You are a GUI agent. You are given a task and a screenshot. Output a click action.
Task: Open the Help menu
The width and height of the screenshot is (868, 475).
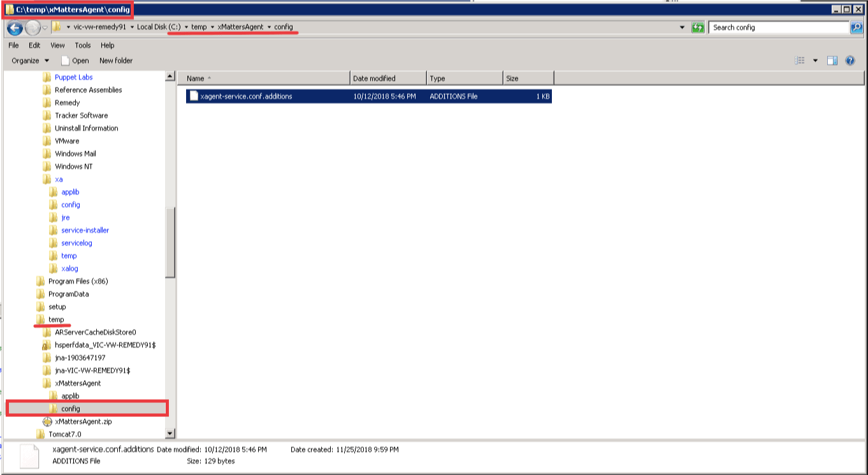tap(108, 45)
